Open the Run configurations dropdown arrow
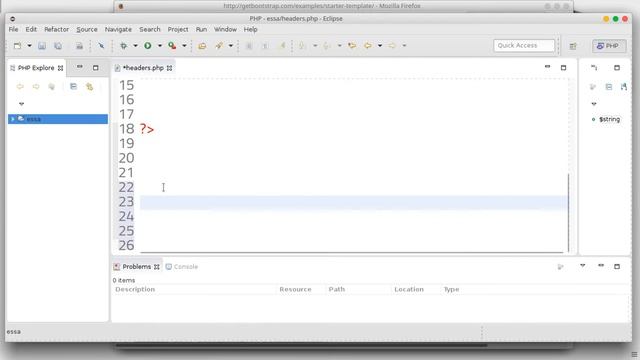Image resolution: width=640 pixels, height=360 pixels. (160, 46)
